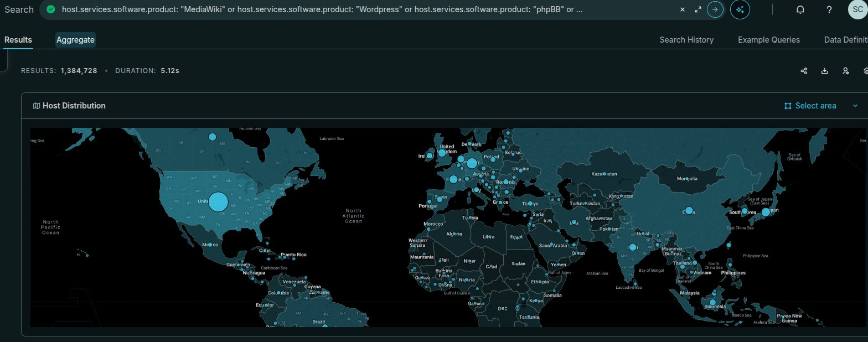The height and width of the screenshot is (342, 868).
Task: Click the green query valid checkmark
Action: pos(51,9)
